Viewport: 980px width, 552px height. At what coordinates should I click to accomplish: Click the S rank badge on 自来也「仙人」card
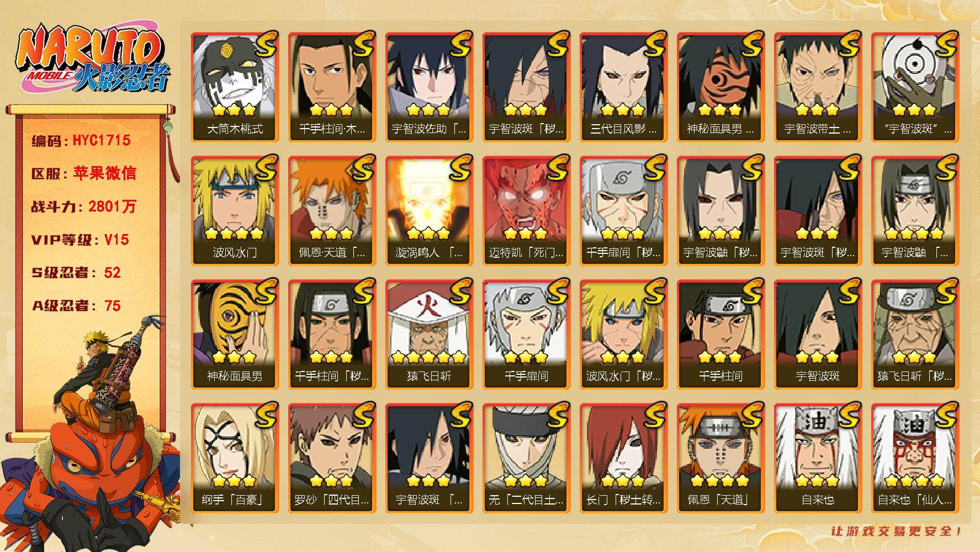945,415
